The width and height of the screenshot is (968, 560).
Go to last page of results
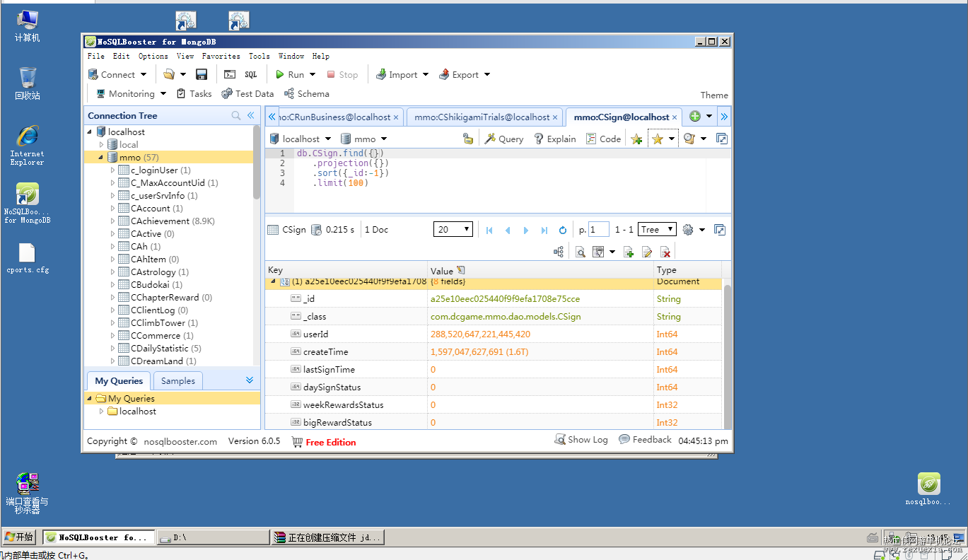(544, 230)
